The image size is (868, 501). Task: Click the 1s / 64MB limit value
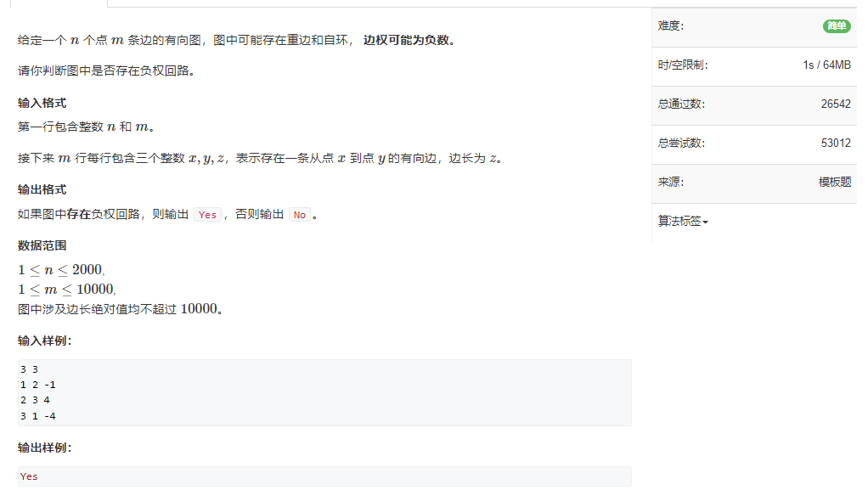tap(826, 65)
